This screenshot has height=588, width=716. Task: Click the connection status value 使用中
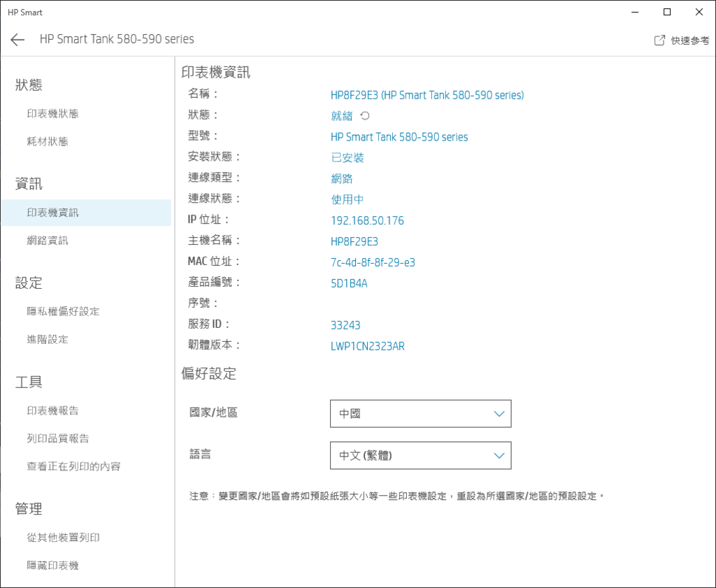(347, 199)
